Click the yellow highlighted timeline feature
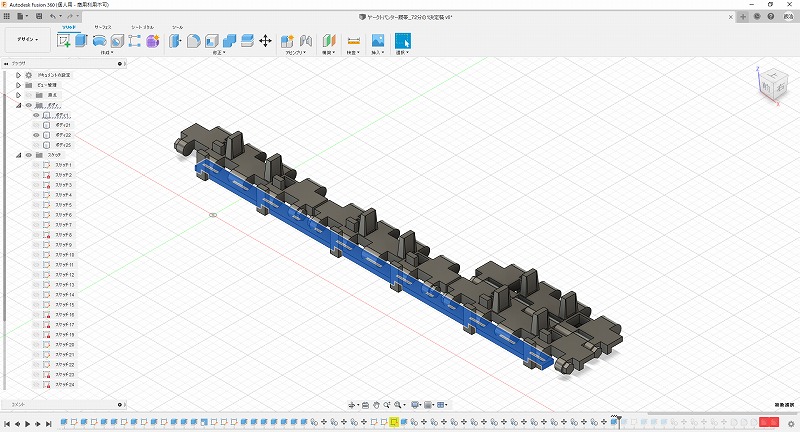The image size is (800, 432). 394,423
